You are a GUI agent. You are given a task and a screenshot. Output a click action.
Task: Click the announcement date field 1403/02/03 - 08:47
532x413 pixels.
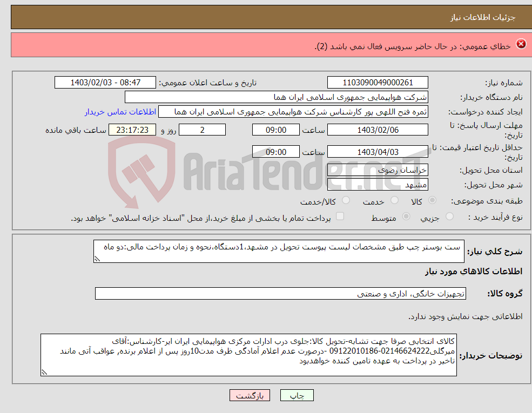(105, 83)
